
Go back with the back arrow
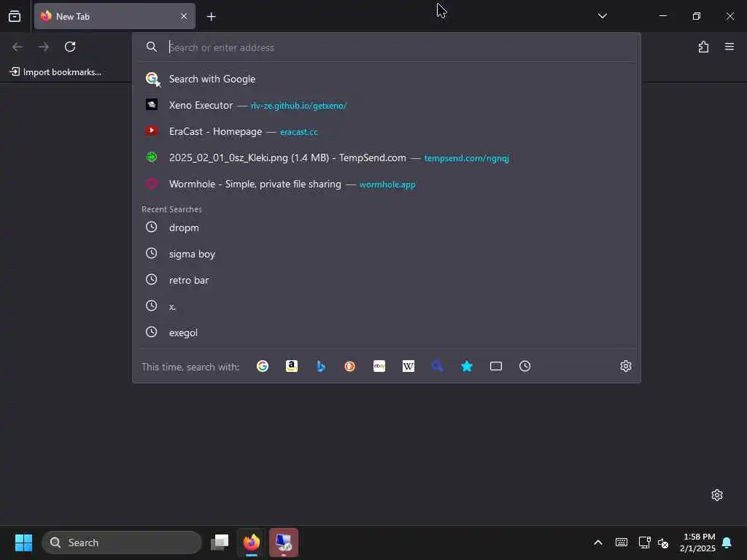coord(18,47)
